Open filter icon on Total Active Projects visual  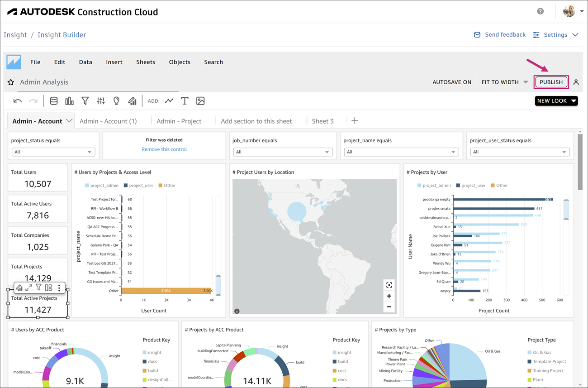39,287
